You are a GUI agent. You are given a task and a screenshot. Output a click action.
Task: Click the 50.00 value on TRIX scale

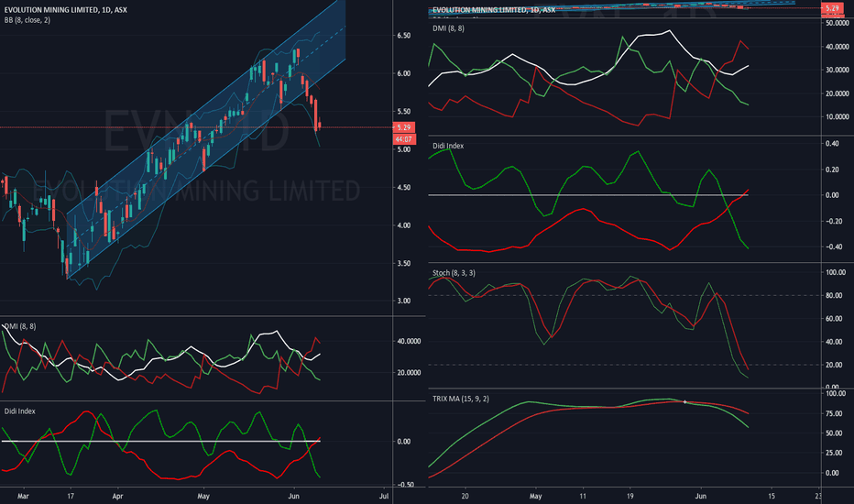pos(836,433)
